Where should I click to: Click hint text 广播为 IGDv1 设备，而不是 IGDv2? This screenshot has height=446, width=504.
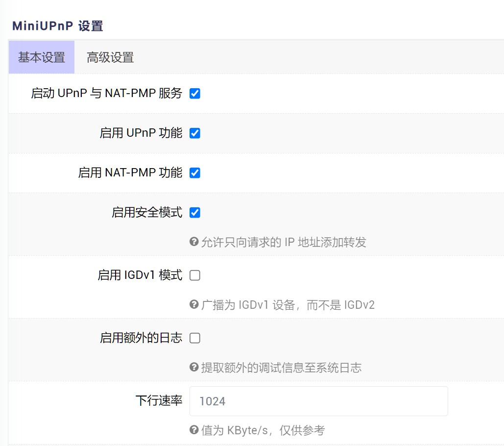(x=288, y=304)
